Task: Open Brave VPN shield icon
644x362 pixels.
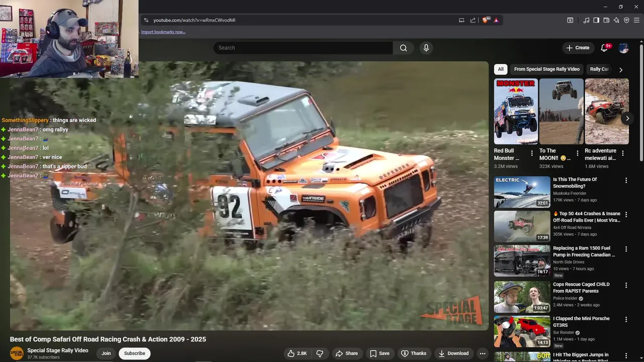Action: click(x=626, y=20)
